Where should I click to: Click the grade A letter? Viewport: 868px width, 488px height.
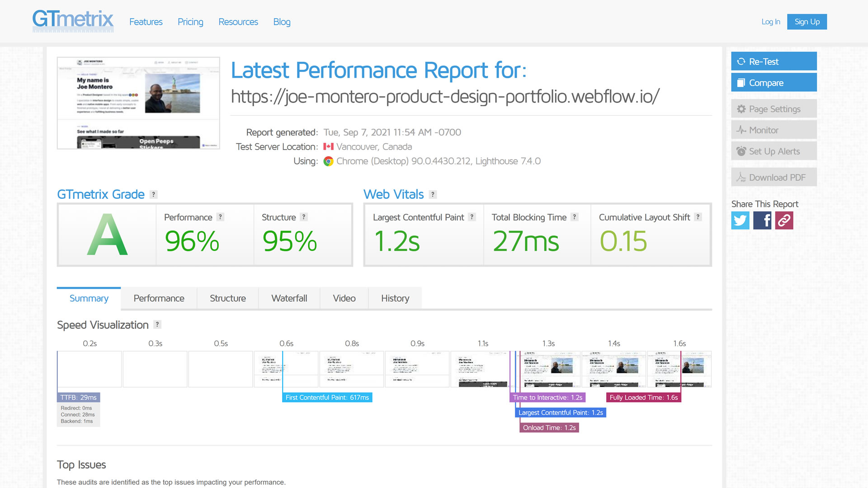pos(107,235)
